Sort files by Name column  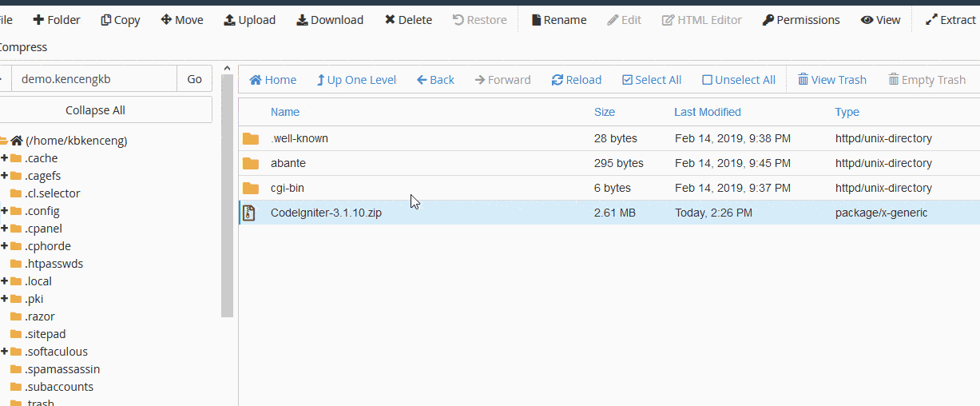(285, 112)
